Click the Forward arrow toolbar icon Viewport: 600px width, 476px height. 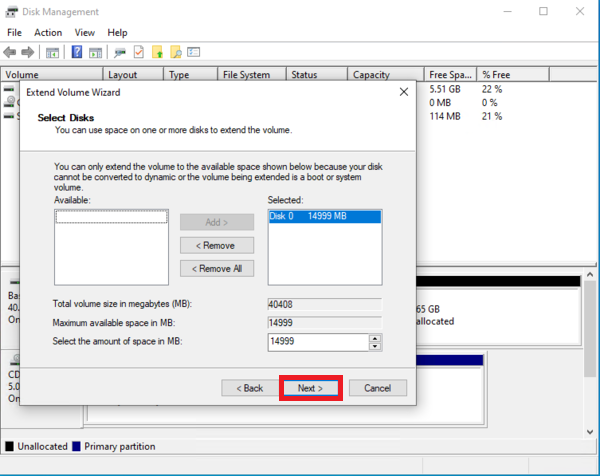coord(29,52)
